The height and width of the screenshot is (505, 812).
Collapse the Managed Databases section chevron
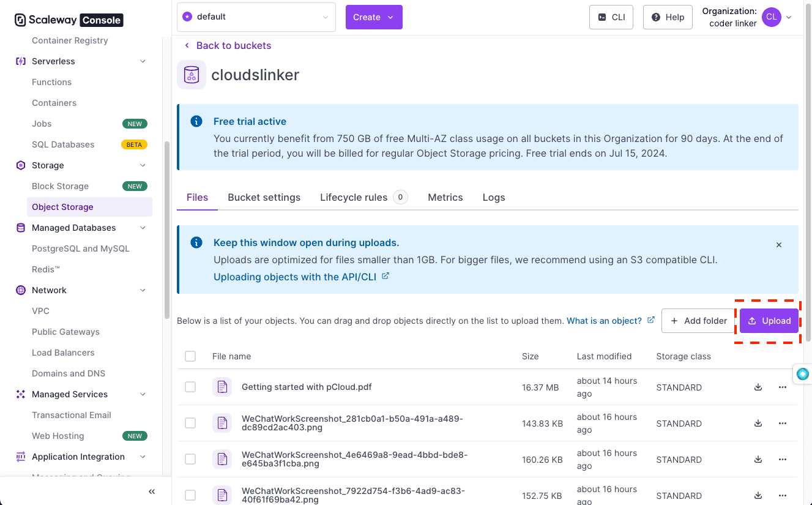coord(143,228)
